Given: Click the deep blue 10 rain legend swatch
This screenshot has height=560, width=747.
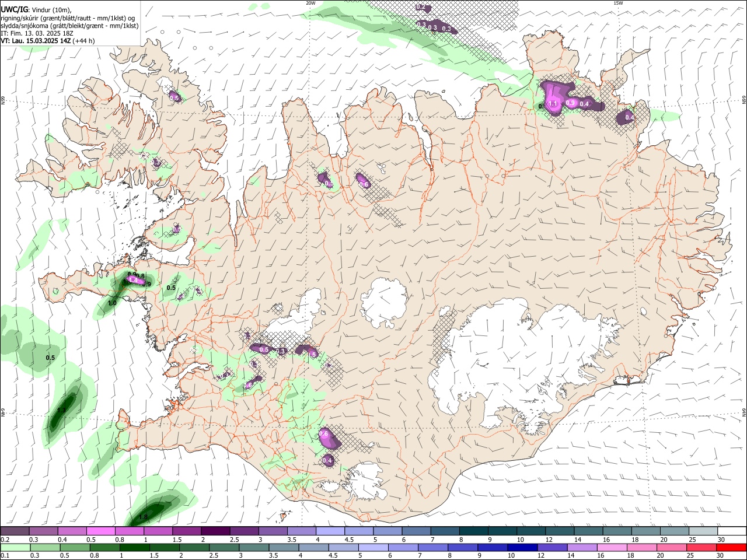Looking at the screenshot, I should (x=522, y=547).
